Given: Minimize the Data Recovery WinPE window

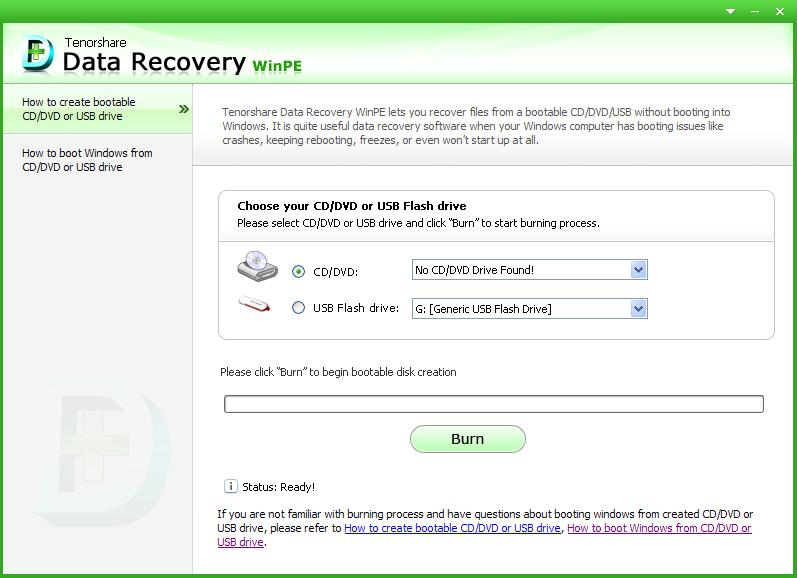Looking at the screenshot, I should pos(752,11).
